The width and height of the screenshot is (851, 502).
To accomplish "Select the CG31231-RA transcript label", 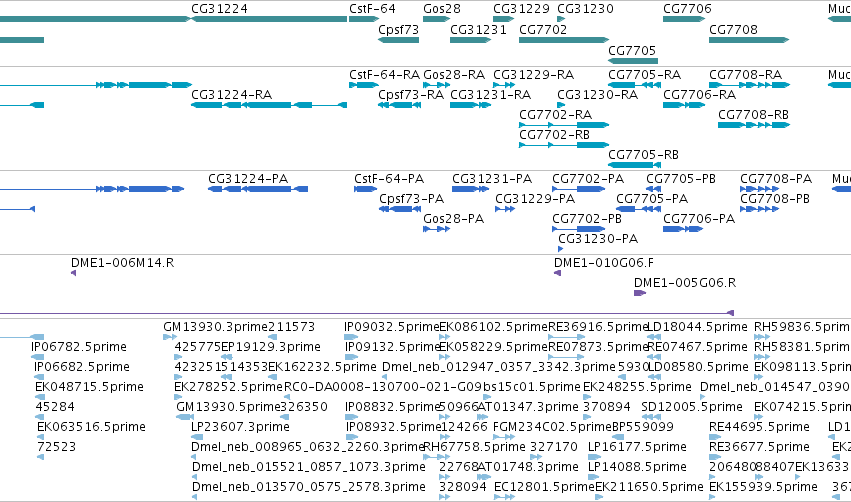I will 491,94.
